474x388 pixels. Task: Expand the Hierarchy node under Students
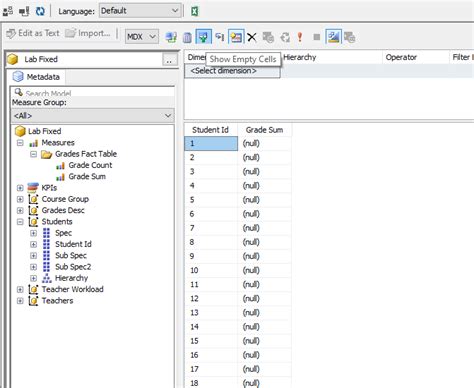tap(33, 278)
